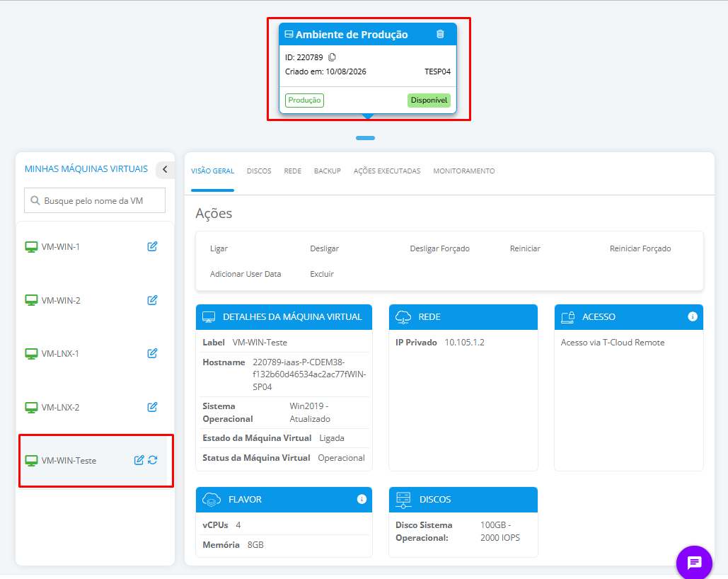Click info icon on Flavor card
Viewport: 728px width, 579px height.
(x=362, y=499)
